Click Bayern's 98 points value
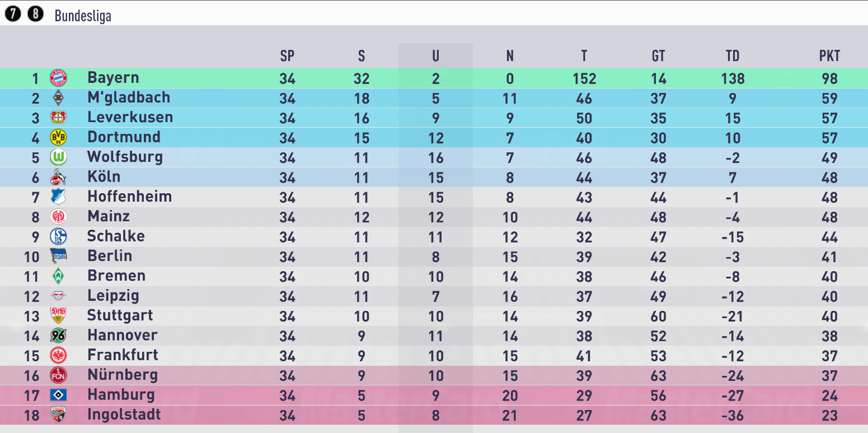 [829, 78]
